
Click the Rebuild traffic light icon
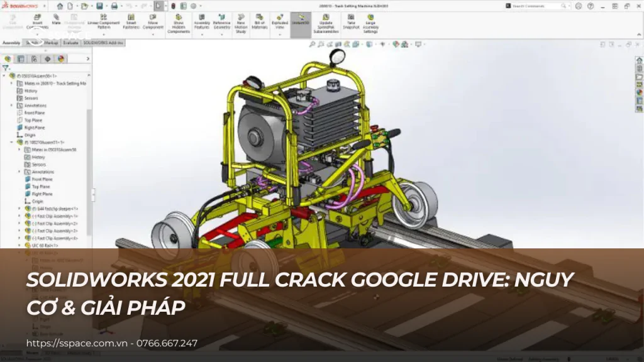(174, 6)
